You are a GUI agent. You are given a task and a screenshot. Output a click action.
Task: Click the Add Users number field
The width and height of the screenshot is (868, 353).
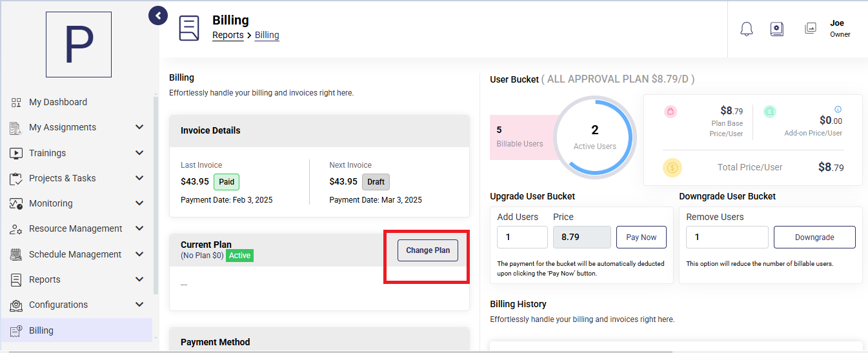[522, 237]
